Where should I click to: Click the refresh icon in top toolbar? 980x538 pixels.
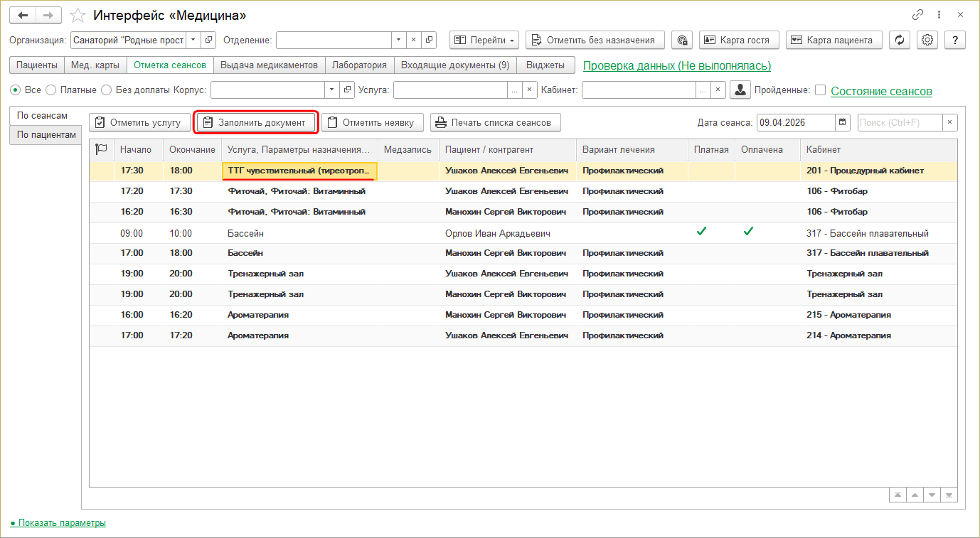900,40
